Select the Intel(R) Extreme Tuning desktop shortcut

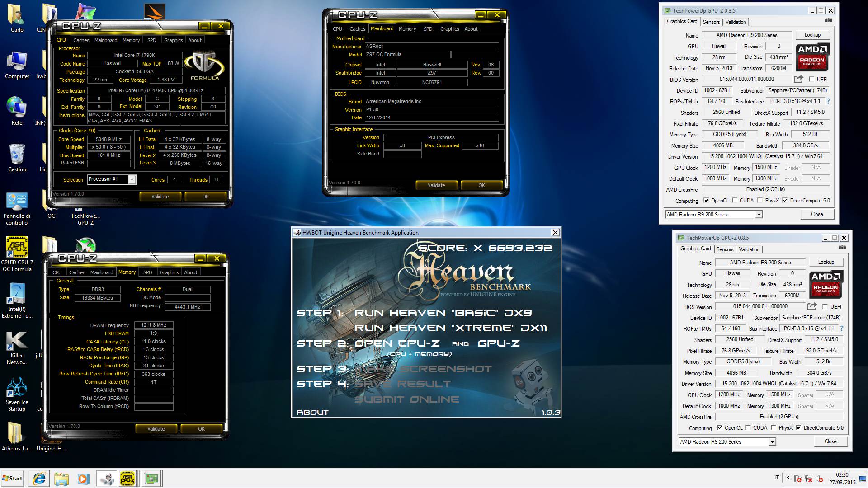click(17, 300)
